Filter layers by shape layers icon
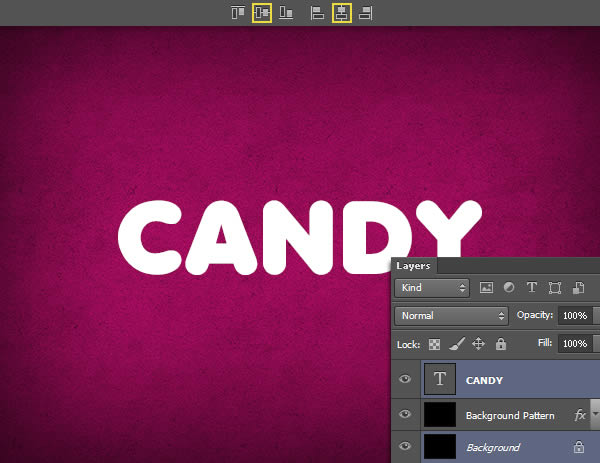 [555, 288]
